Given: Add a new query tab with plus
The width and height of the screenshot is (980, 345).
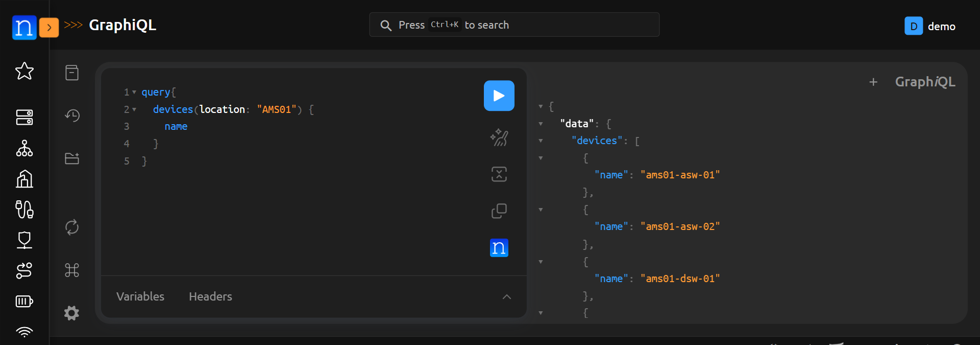Looking at the screenshot, I should click(x=873, y=82).
